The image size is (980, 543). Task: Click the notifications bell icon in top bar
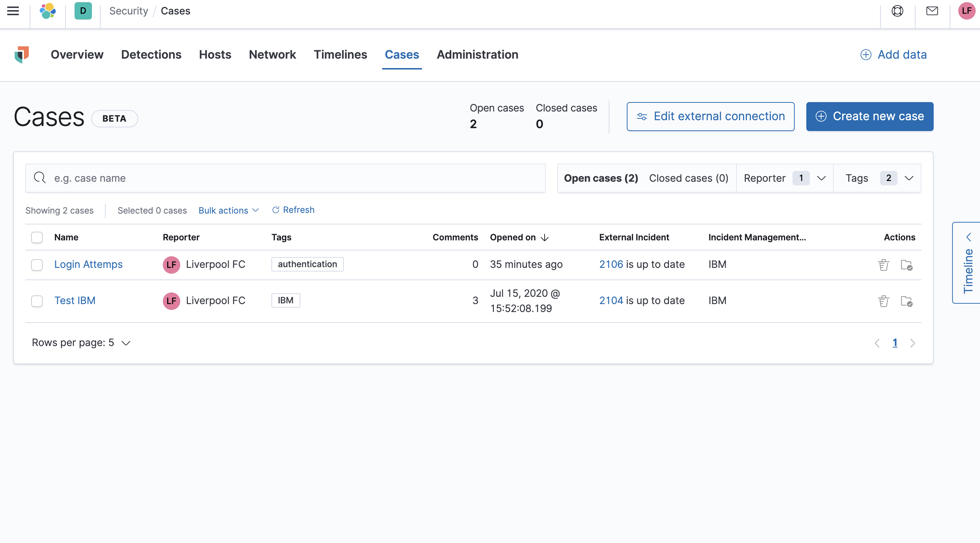[x=932, y=11]
